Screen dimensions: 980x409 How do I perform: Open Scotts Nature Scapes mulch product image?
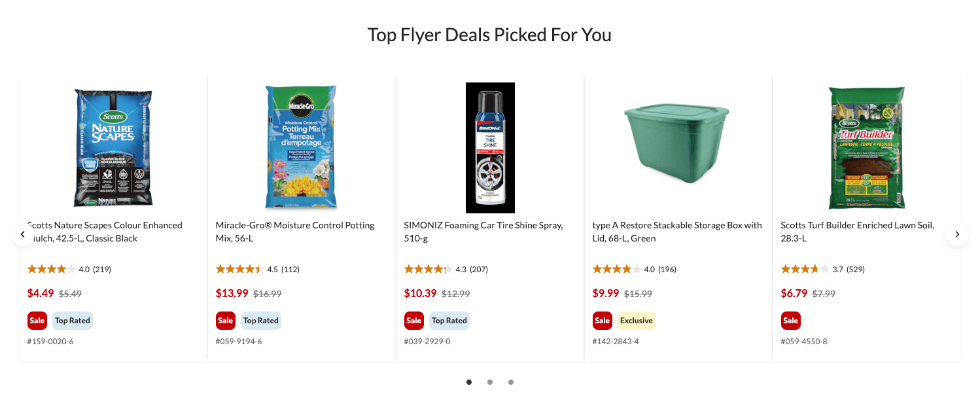[113, 148]
